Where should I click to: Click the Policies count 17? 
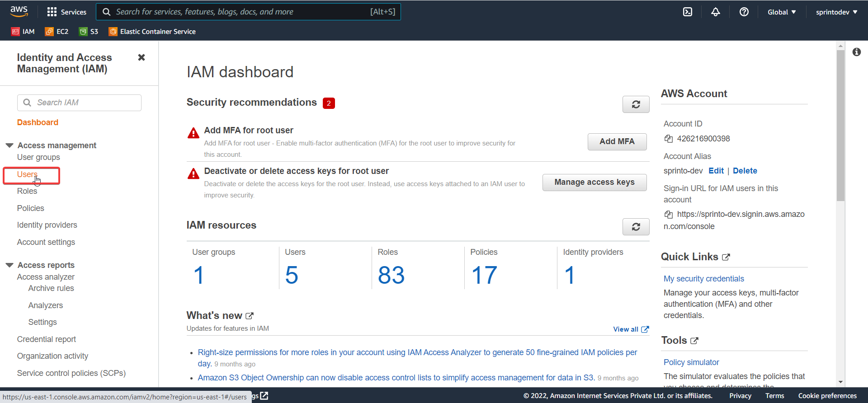[x=484, y=275]
